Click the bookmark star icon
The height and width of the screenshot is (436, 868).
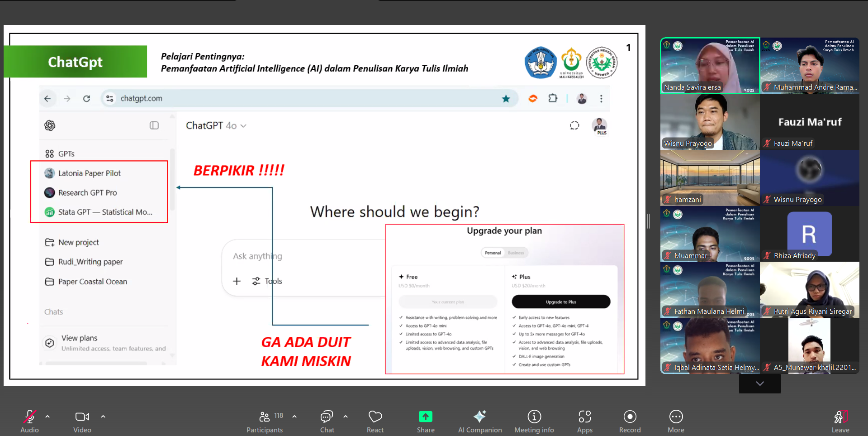coord(506,98)
